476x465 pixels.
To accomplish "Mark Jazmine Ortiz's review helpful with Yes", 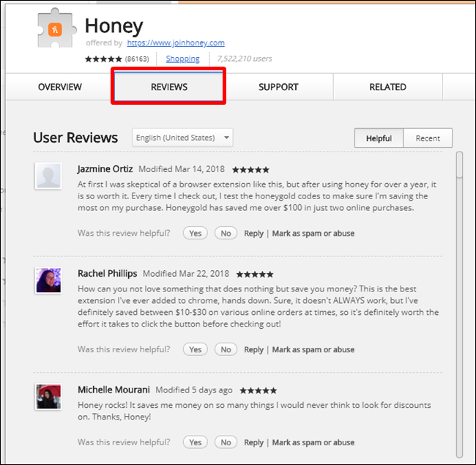I will [196, 233].
